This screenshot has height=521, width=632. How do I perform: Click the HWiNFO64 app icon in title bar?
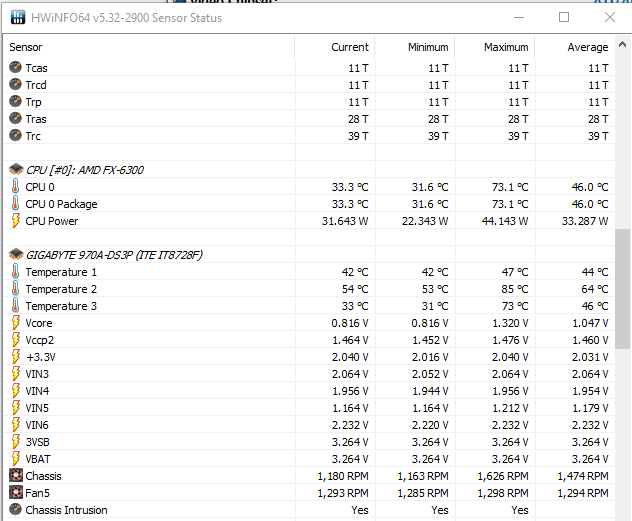(17, 17)
